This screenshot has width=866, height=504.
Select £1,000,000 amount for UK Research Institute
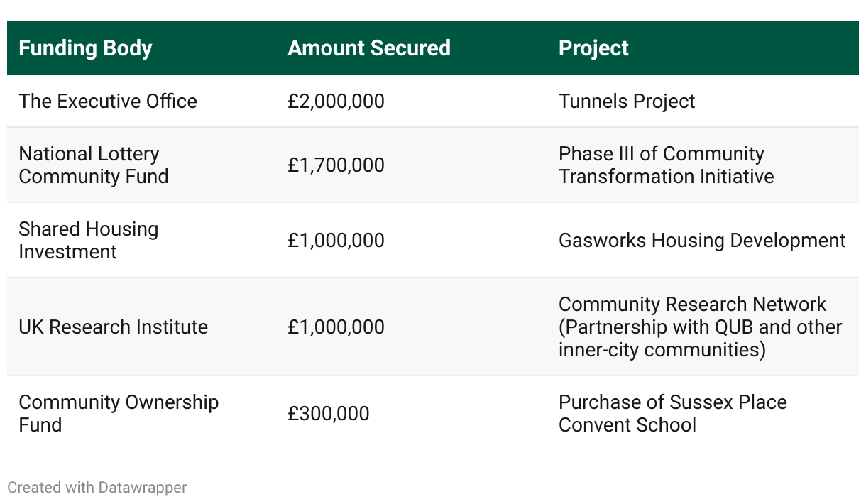336,327
